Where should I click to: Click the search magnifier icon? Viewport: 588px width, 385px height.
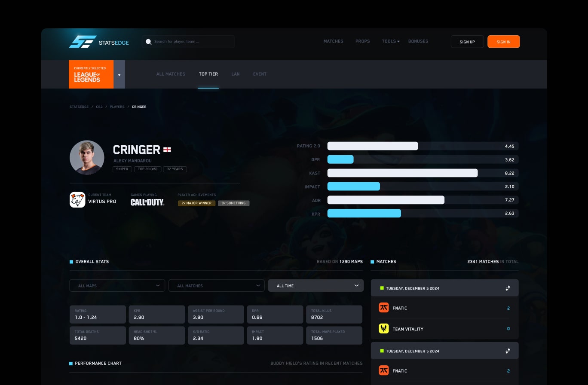pyautogui.click(x=149, y=41)
